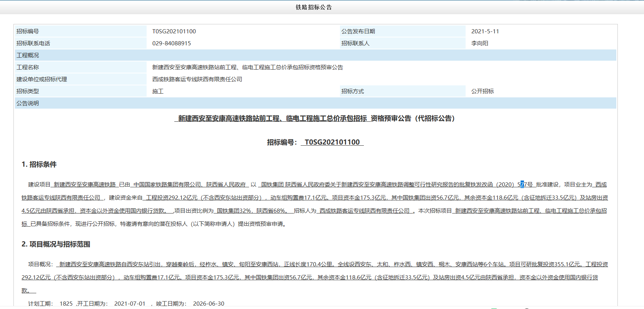Click the 铁路招标公告 page title
This screenshot has height=309, width=644.
pos(314,7)
